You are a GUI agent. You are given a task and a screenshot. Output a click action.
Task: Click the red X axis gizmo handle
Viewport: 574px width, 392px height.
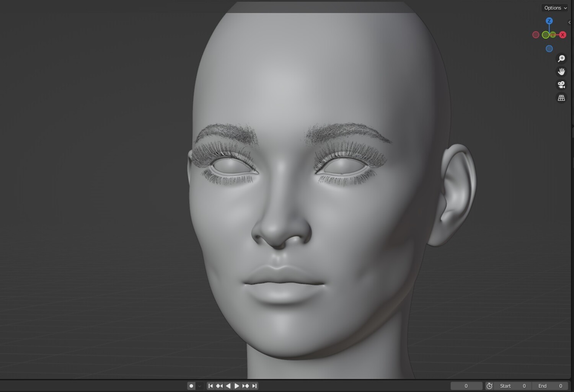[x=563, y=35]
